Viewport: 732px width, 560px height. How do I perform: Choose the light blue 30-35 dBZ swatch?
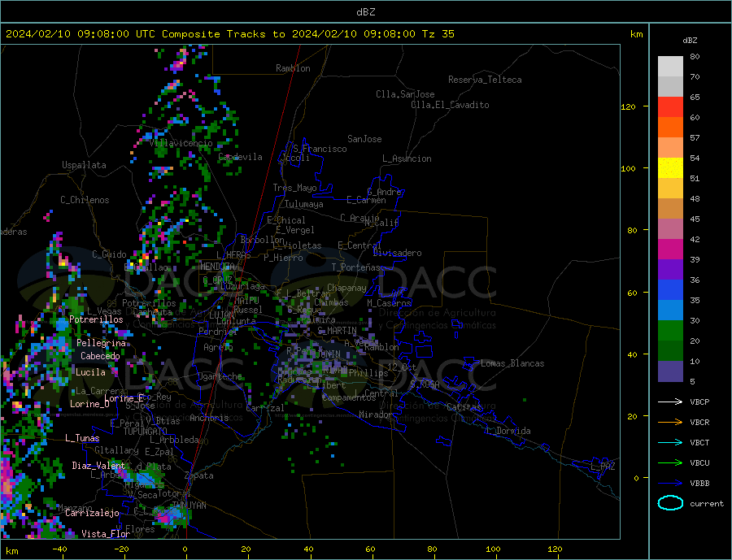pos(670,310)
